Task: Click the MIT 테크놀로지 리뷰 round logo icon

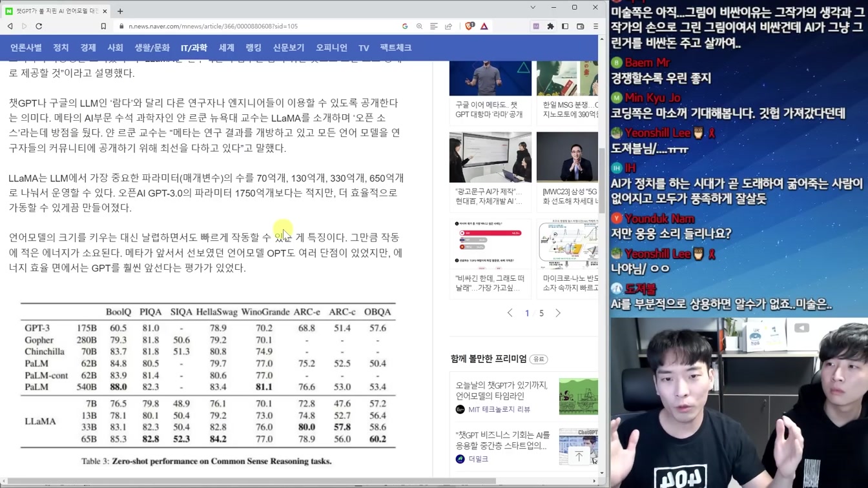Action: [x=460, y=409]
